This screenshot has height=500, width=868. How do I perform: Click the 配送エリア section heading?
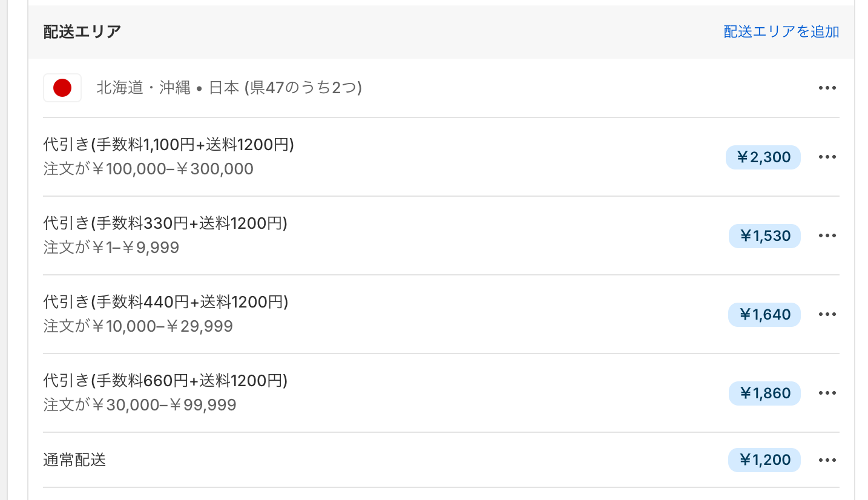[x=82, y=32]
